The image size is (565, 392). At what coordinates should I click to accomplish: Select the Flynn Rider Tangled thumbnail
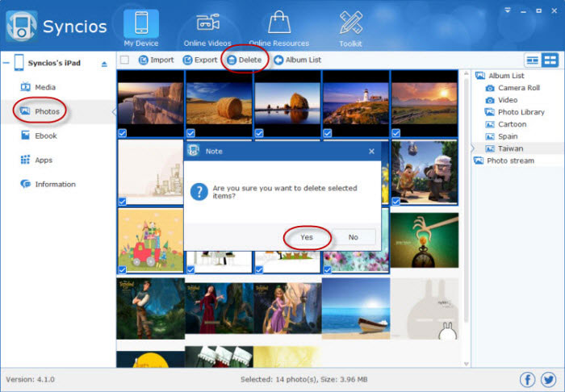point(151,308)
